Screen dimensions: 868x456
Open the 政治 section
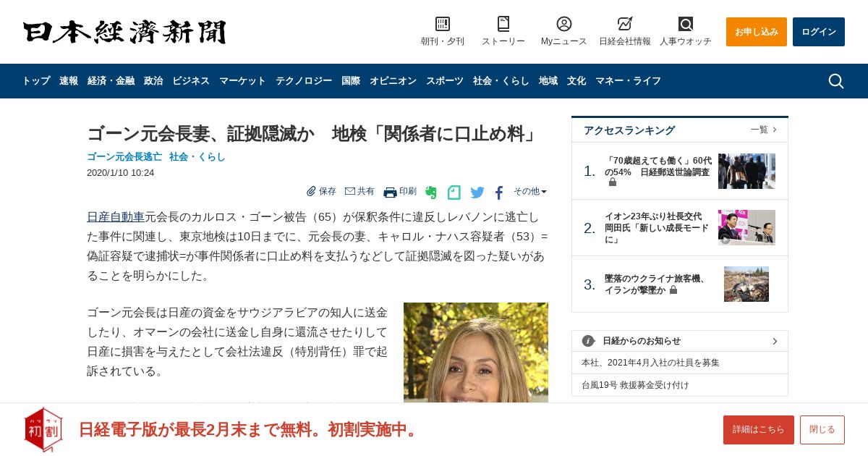pyautogui.click(x=153, y=81)
